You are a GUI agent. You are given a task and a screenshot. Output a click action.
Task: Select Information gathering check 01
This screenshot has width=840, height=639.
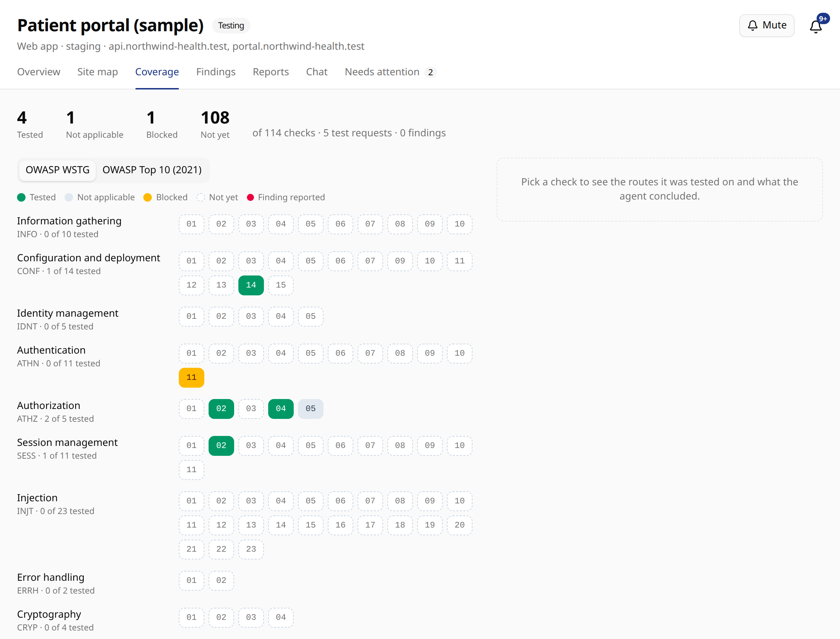coord(192,224)
